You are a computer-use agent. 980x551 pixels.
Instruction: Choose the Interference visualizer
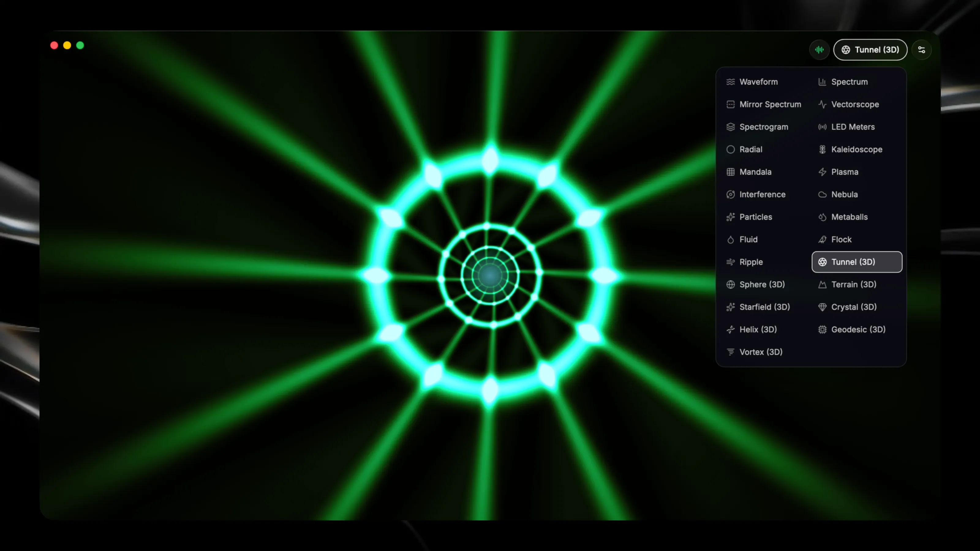click(765, 194)
